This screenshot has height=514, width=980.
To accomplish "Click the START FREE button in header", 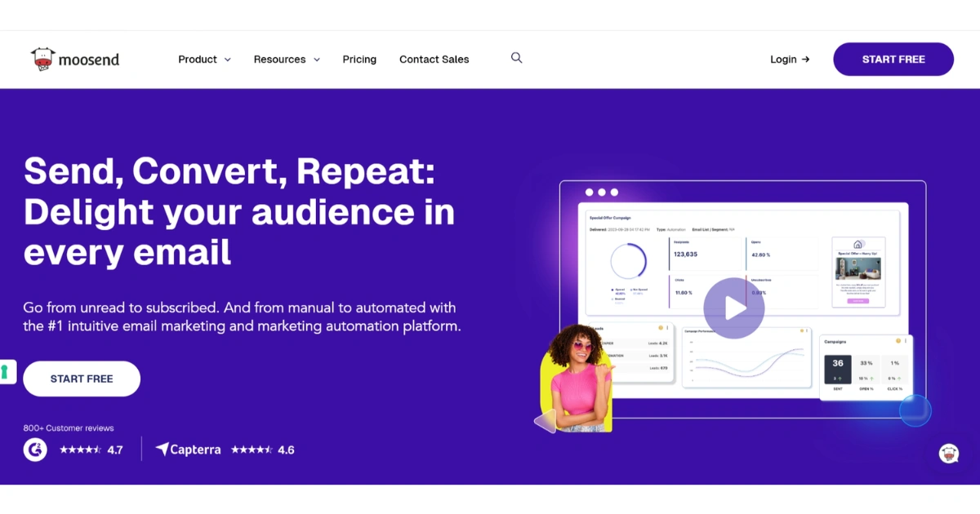I will pos(893,60).
